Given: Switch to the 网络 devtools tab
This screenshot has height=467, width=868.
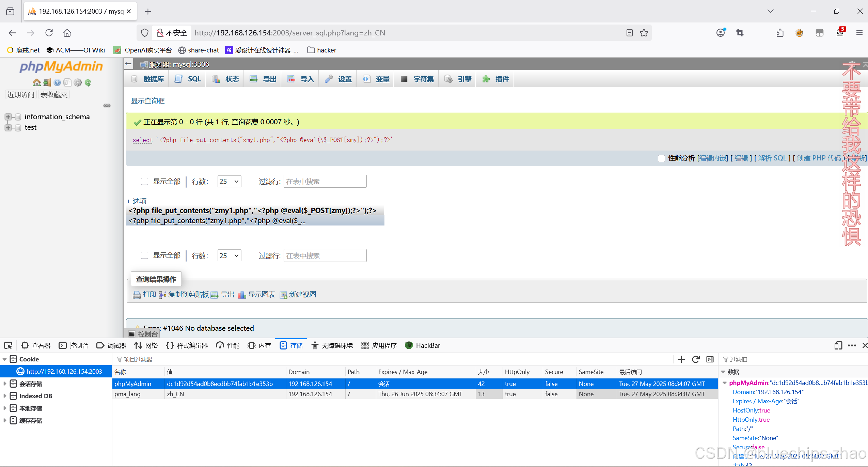Looking at the screenshot, I should point(146,345).
